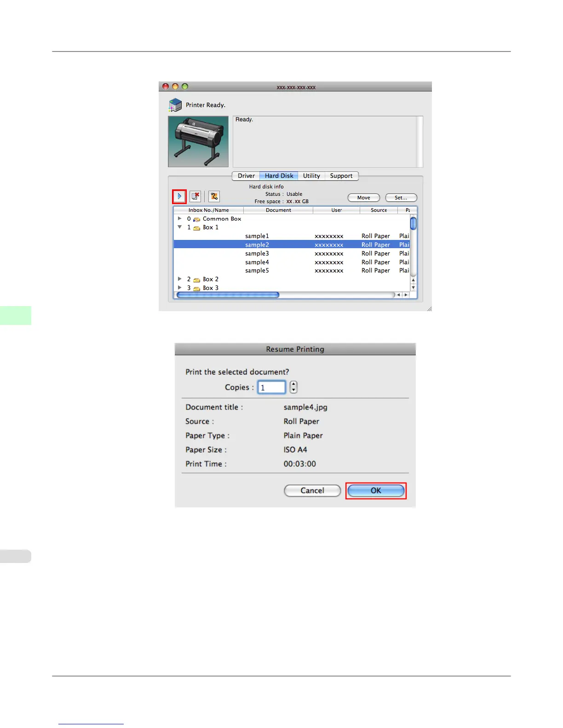
Task: Switch to the Hard Disk tab
Action: point(279,176)
